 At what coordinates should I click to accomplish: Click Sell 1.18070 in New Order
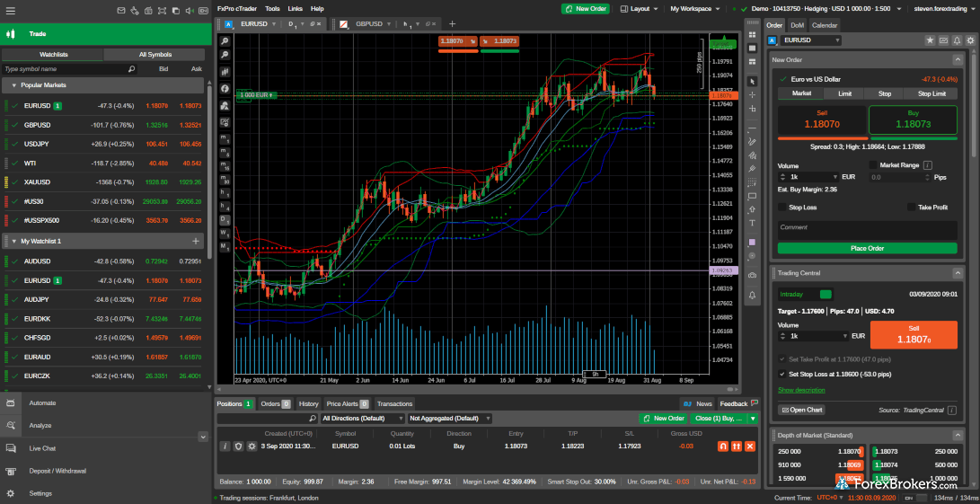click(822, 120)
